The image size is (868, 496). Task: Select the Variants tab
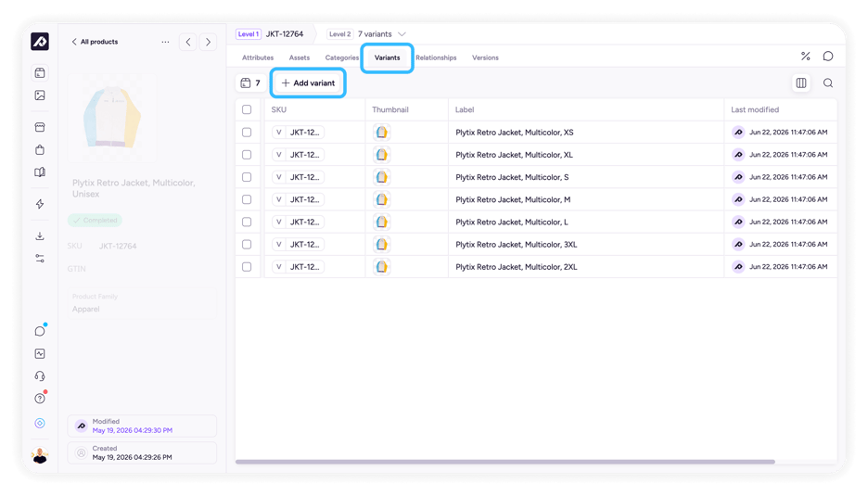[387, 57]
